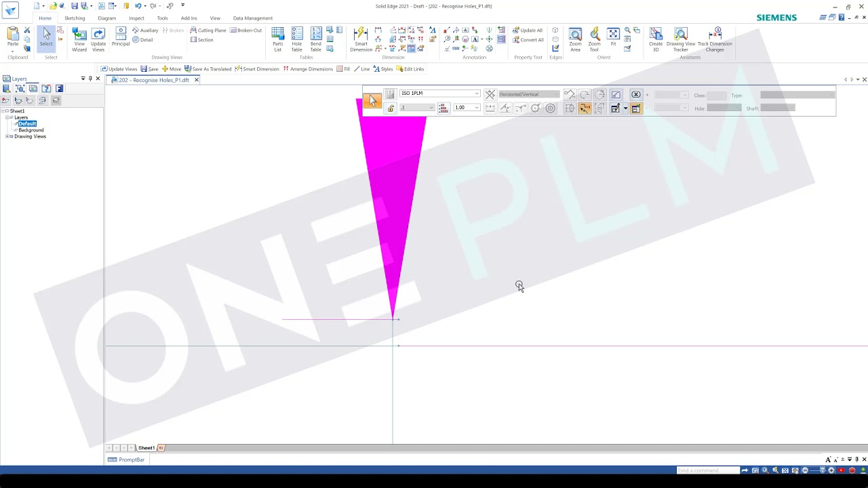Click Save in the quick toolbar

point(149,69)
